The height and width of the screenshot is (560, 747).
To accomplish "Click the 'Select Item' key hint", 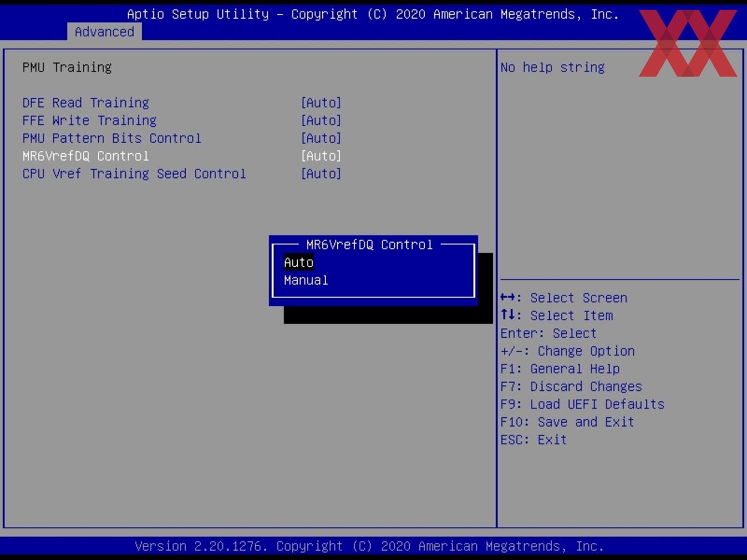I will coord(557,315).
